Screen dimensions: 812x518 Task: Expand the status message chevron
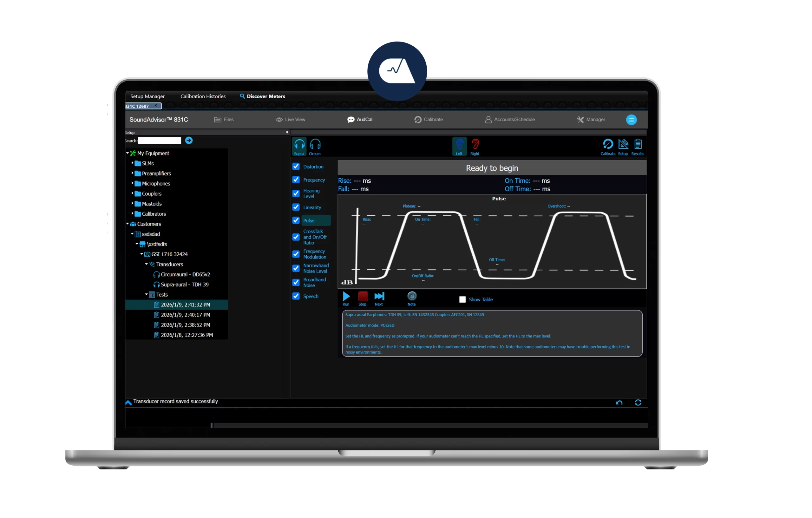pyautogui.click(x=128, y=403)
